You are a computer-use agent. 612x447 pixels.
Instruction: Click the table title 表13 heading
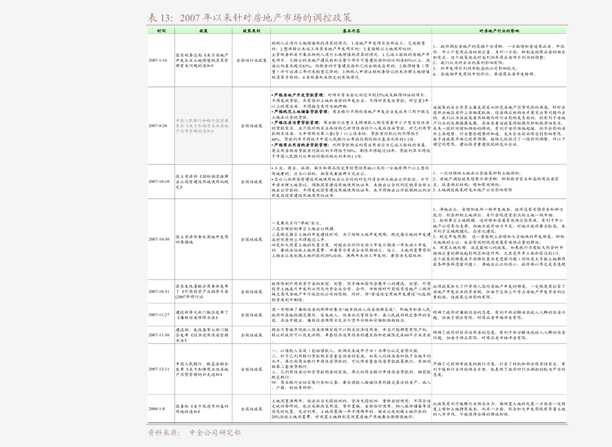[250, 18]
